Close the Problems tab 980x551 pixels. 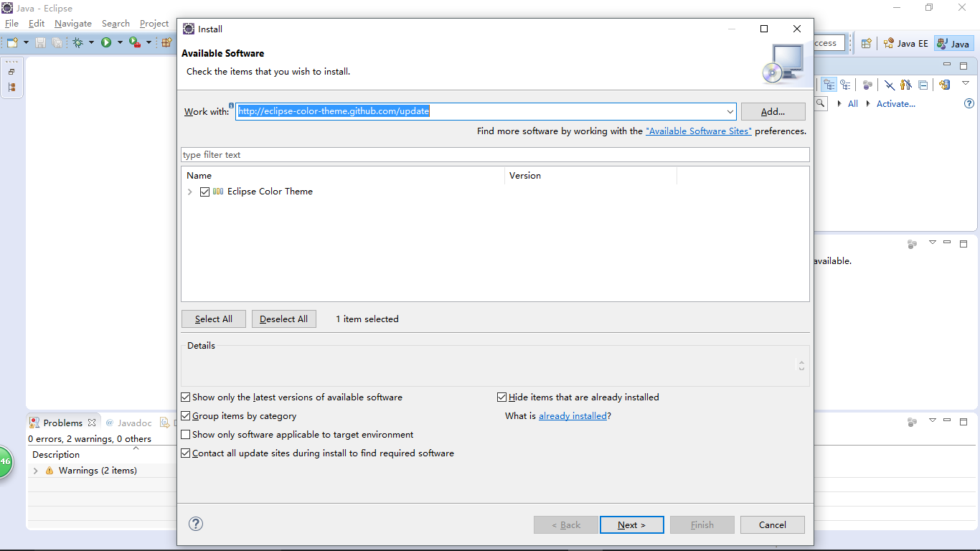92,423
